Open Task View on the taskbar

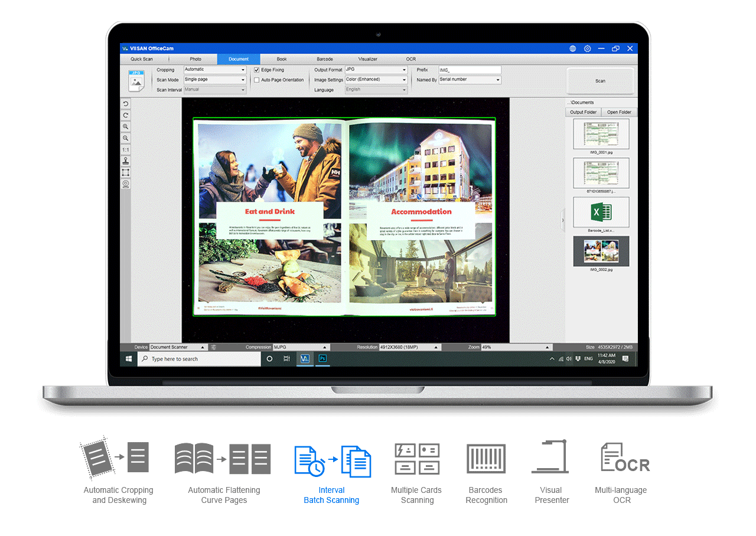[286, 359]
